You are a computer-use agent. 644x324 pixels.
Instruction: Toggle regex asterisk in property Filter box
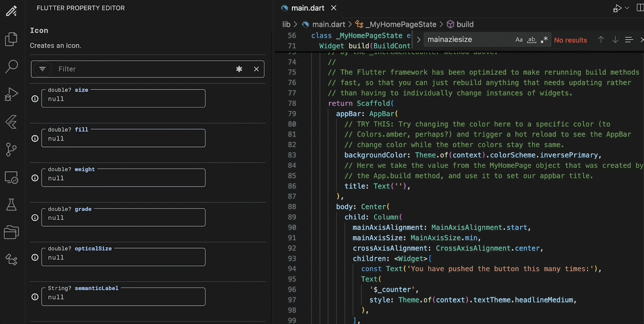click(x=239, y=69)
